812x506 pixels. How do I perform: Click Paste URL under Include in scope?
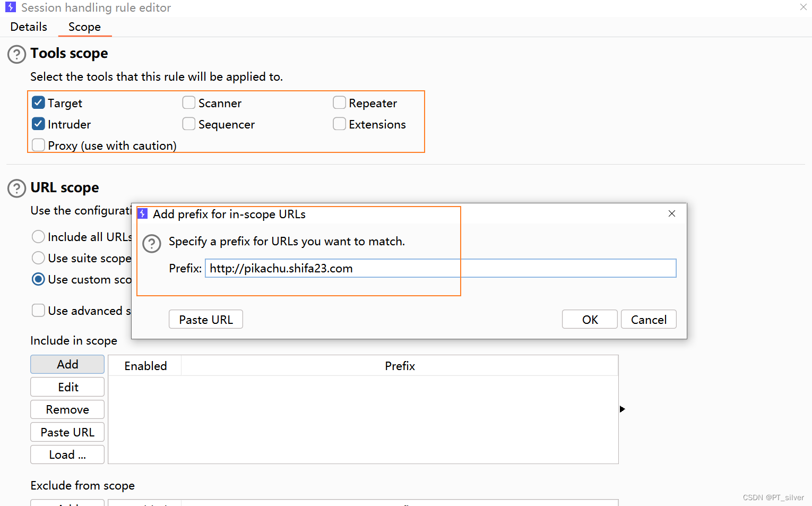pos(67,432)
